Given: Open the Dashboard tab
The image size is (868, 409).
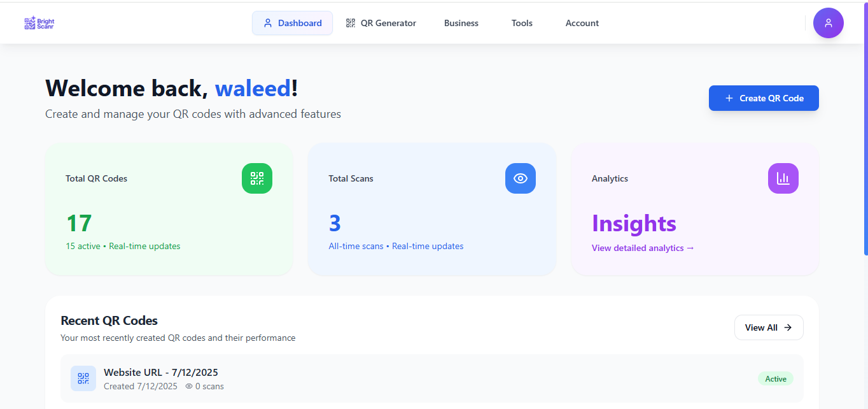Looking at the screenshot, I should click(x=292, y=23).
